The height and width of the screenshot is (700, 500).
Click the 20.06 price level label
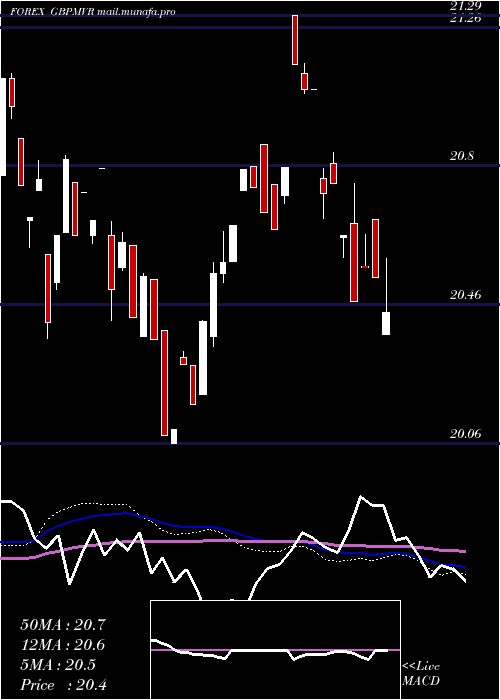(466, 433)
